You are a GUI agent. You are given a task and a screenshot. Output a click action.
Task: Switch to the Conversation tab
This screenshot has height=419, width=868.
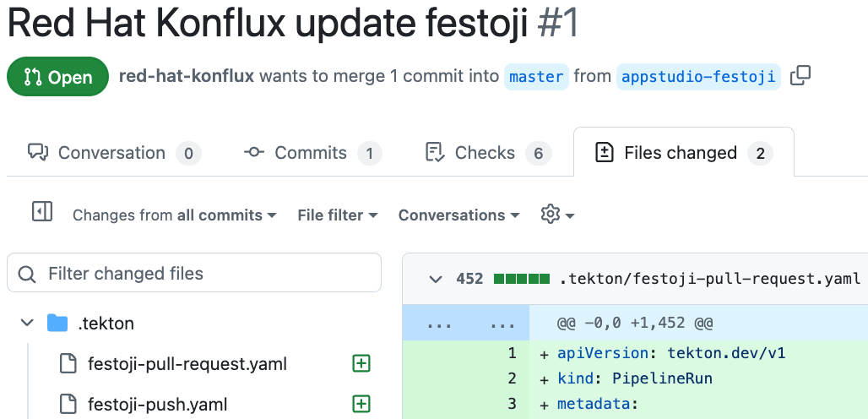[x=111, y=153]
